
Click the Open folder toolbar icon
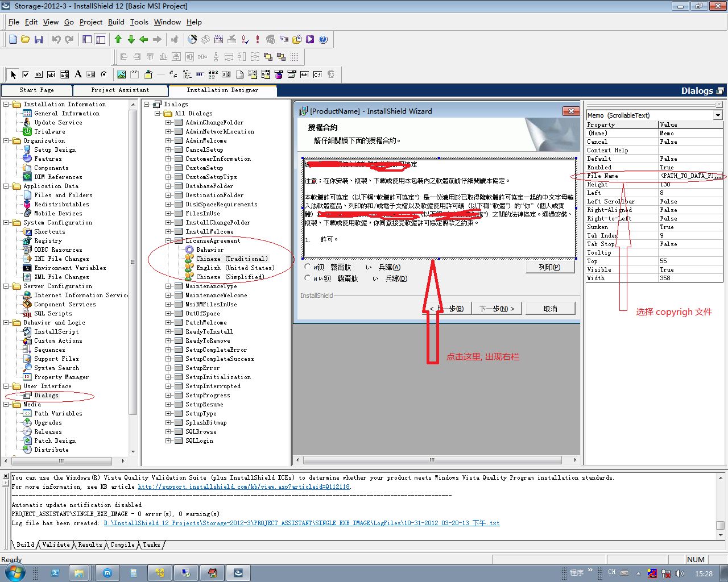pyautogui.click(x=26, y=40)
